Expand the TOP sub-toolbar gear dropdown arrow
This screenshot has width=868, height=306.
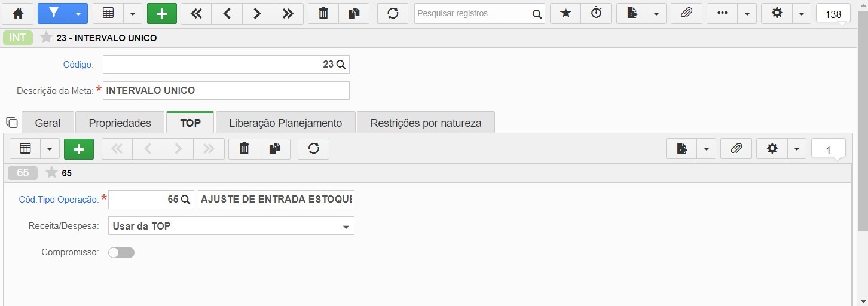click(797, 149)
